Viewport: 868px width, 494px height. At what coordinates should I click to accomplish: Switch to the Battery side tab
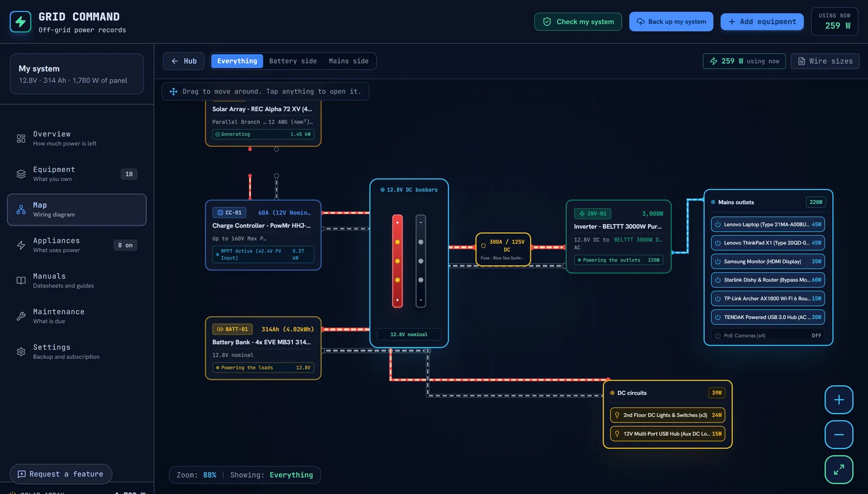click(293, 61)
